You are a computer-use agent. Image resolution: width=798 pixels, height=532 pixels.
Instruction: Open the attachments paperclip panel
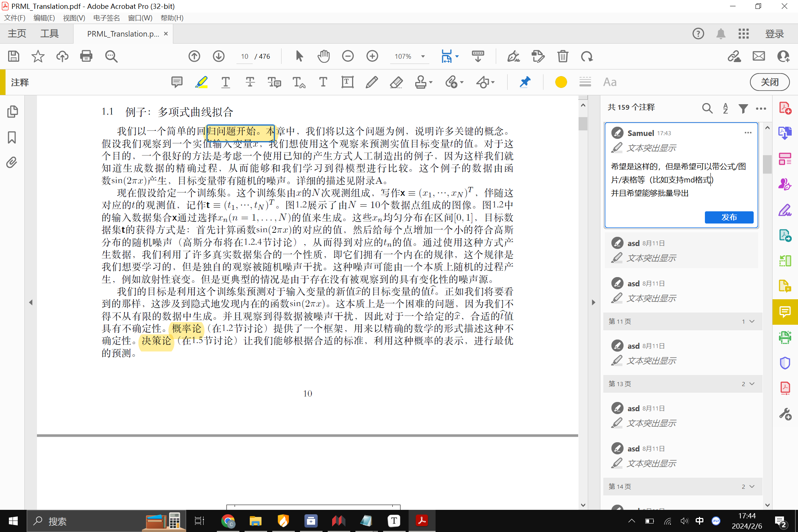(12, 163)
